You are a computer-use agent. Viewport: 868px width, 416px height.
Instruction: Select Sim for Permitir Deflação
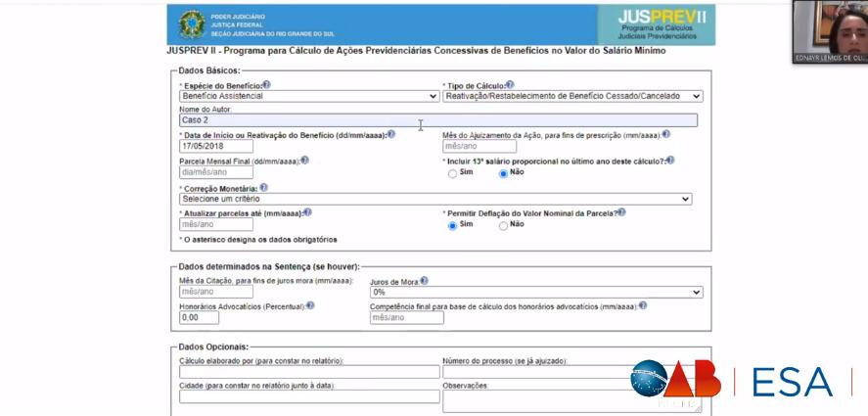[x=452, y=226]
